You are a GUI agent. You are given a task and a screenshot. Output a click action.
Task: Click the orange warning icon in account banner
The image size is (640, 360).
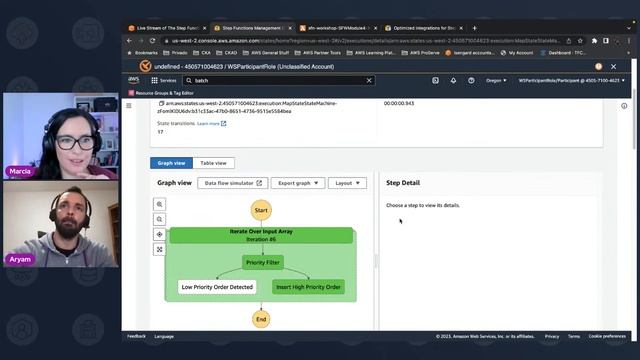598,66
